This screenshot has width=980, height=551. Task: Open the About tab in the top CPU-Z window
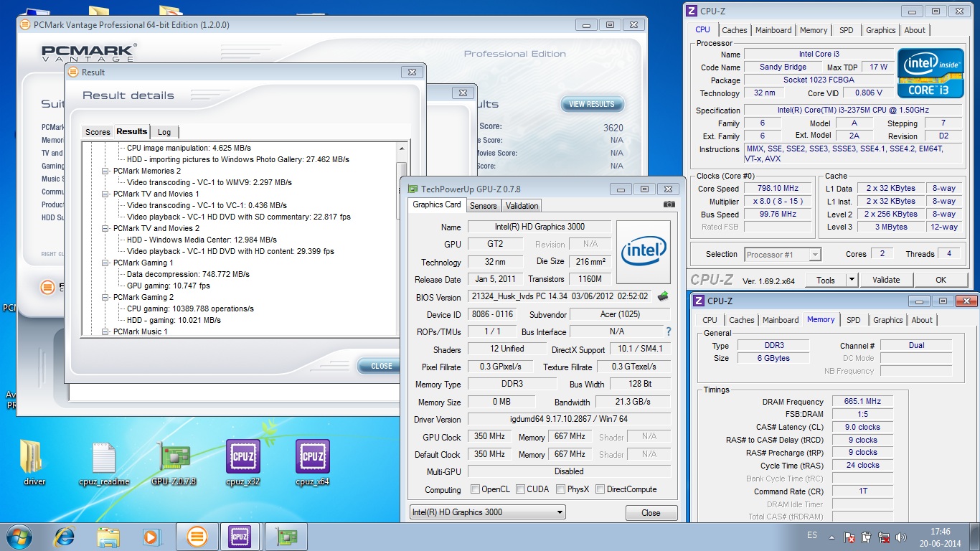(x=915, y=30)
